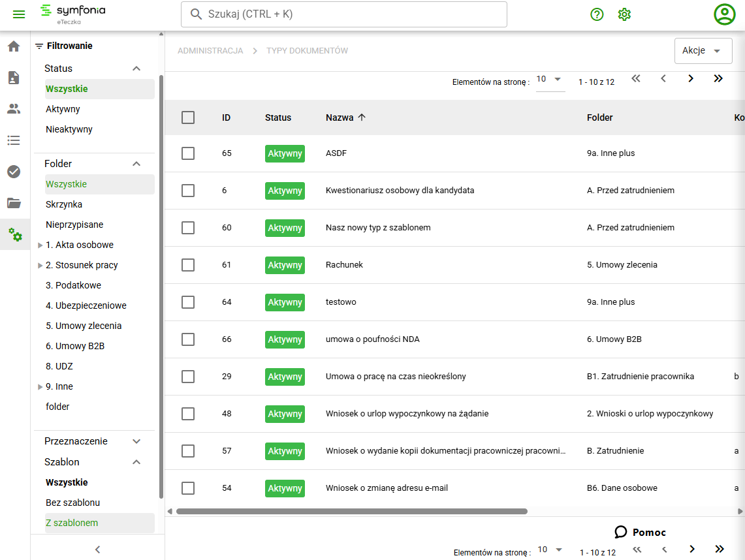The image size is (745, 560).
Task: Open the Pomoc help chat
Action: click(x=640, y=532)
